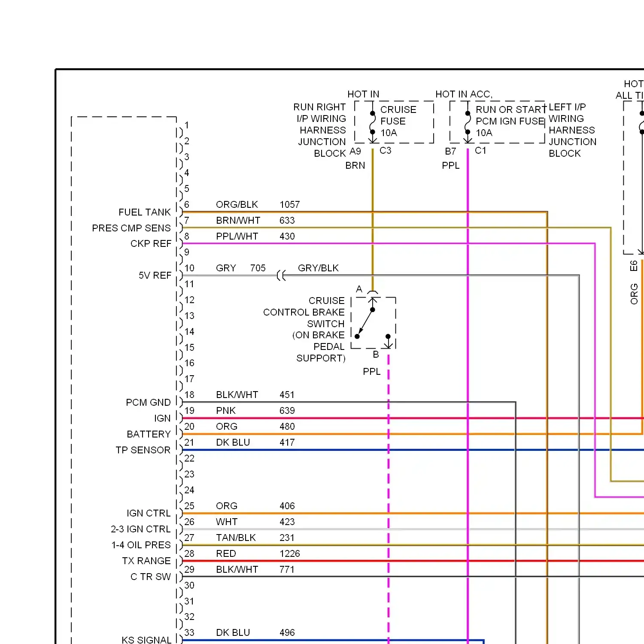Screen dimensions: 644x644
Task: Select the 1-4 OIL PRES label
Action: click(141, 545)
